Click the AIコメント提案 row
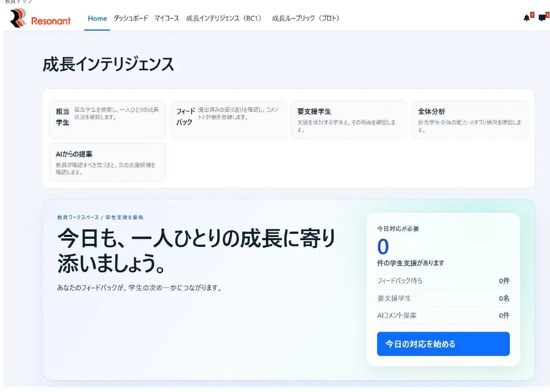 click(443, 315)
